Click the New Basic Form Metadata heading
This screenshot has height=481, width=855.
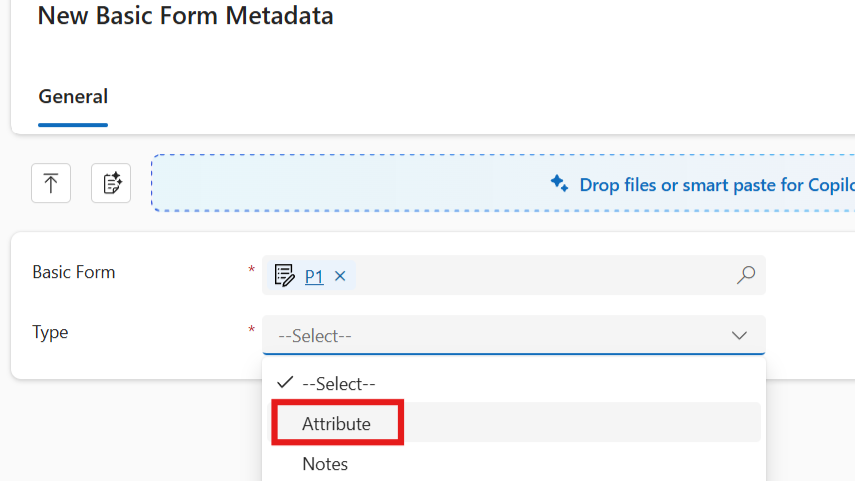pyautogui.click(x=186, y=16)
